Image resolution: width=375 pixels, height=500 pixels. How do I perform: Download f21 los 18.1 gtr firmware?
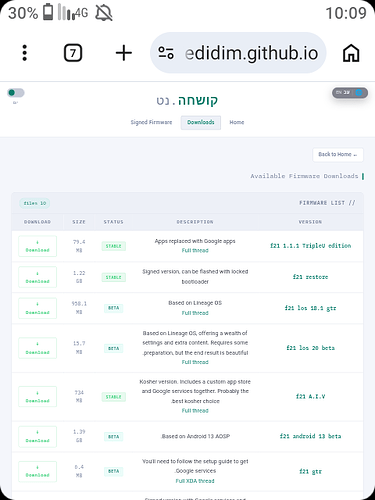point(37,308)
